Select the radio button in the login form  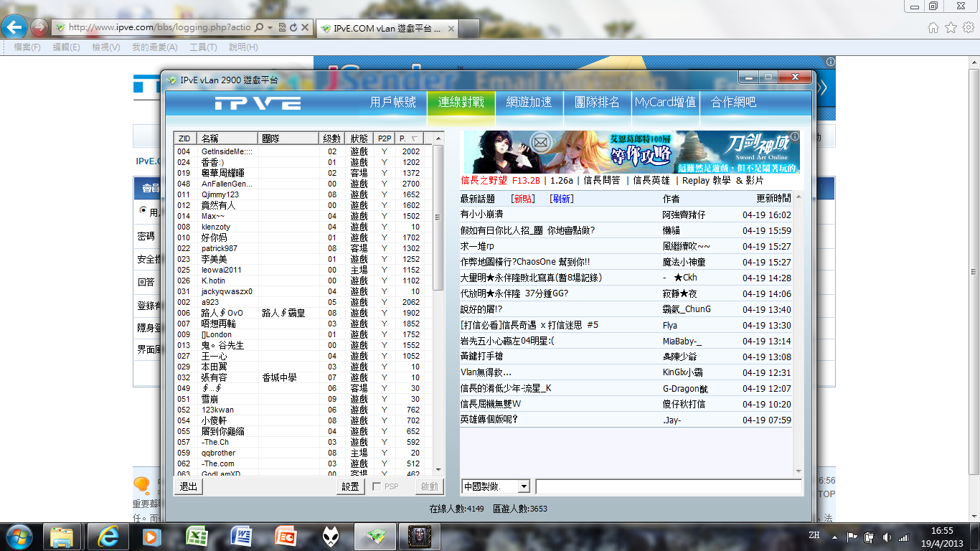click(x=143, y=211)
